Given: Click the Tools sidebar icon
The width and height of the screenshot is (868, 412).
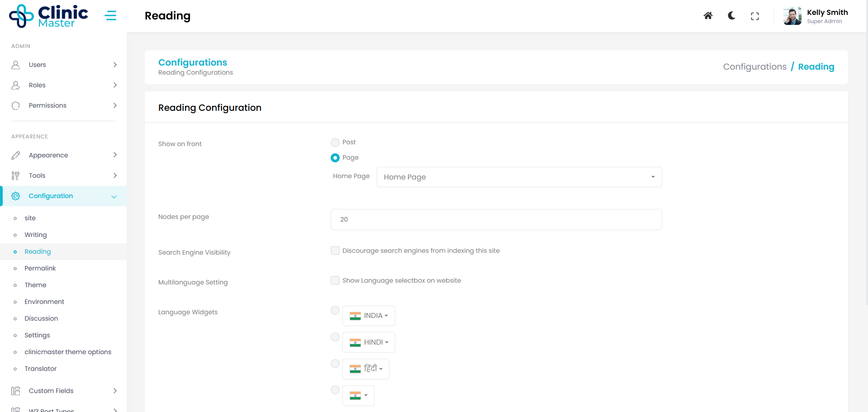Looking at the screenshot, I should [x=16, y=175].
